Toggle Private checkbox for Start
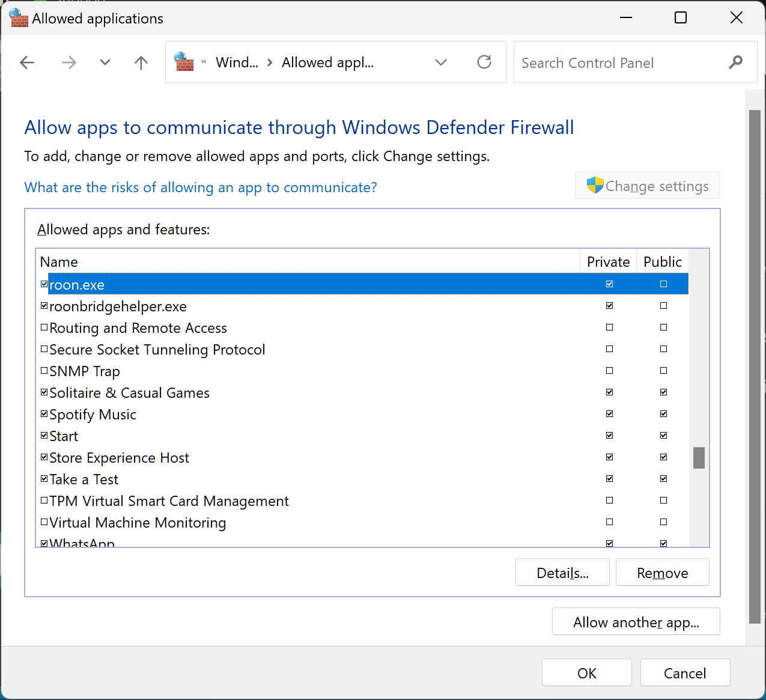 coord(610,436)
